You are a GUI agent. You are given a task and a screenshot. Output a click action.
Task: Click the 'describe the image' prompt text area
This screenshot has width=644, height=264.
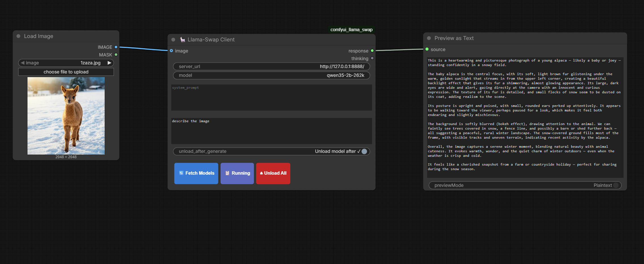[x=272, y=131]
